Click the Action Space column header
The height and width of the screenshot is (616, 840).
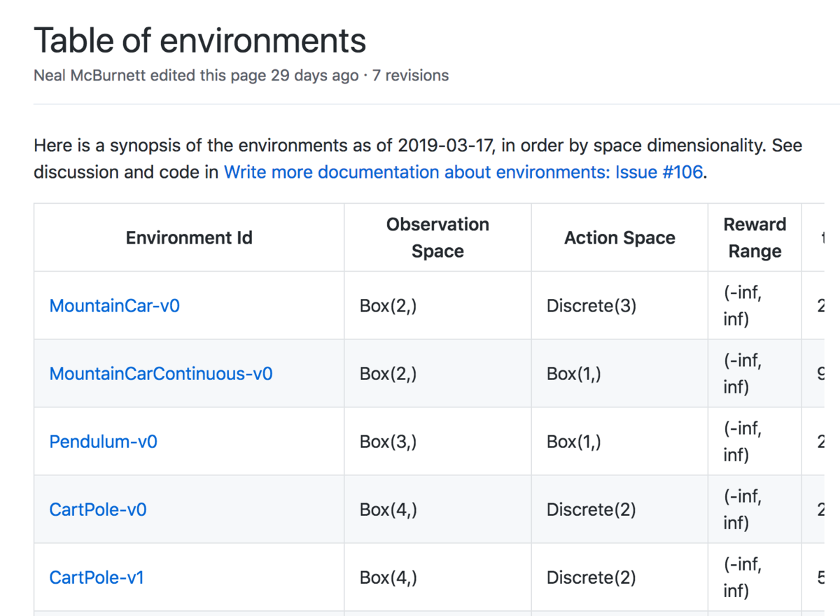[619, 238]
